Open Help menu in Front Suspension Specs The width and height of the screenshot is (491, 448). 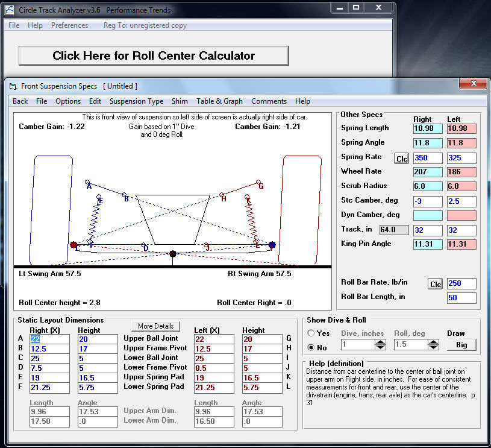(302, 101)
